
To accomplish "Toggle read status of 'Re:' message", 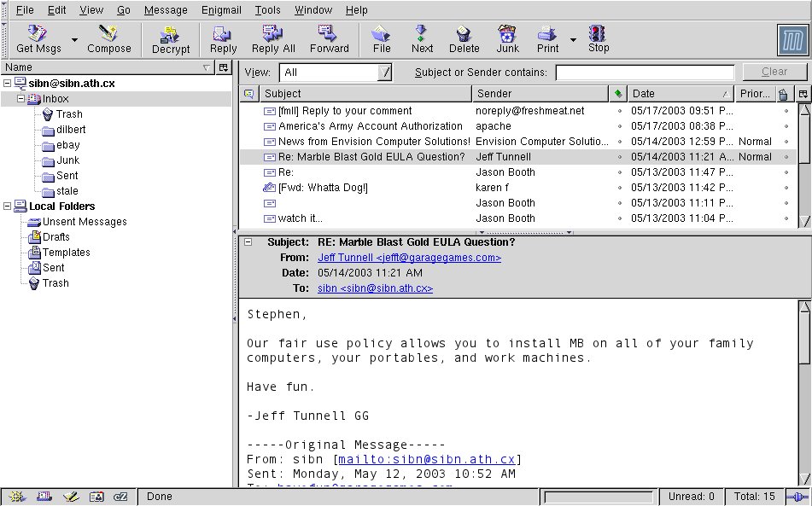I will (619, 172).
